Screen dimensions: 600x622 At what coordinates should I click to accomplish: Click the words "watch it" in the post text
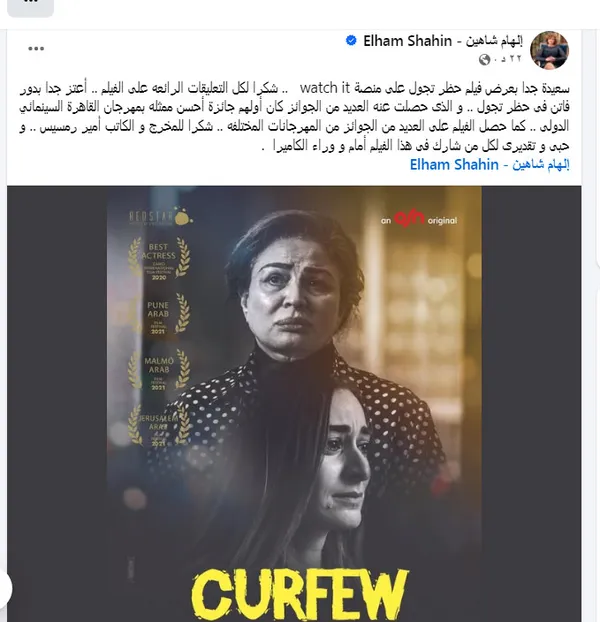[325, 88]
